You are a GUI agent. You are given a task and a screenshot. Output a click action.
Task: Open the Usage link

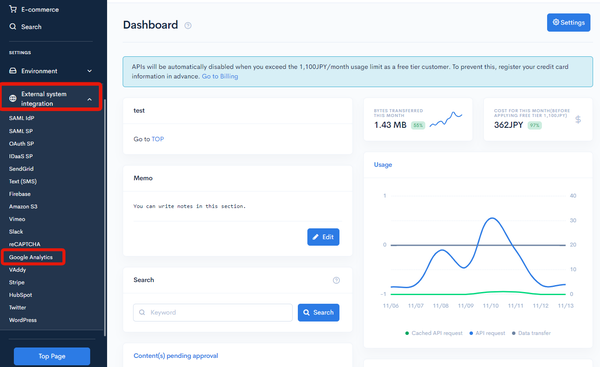[383, 165]
